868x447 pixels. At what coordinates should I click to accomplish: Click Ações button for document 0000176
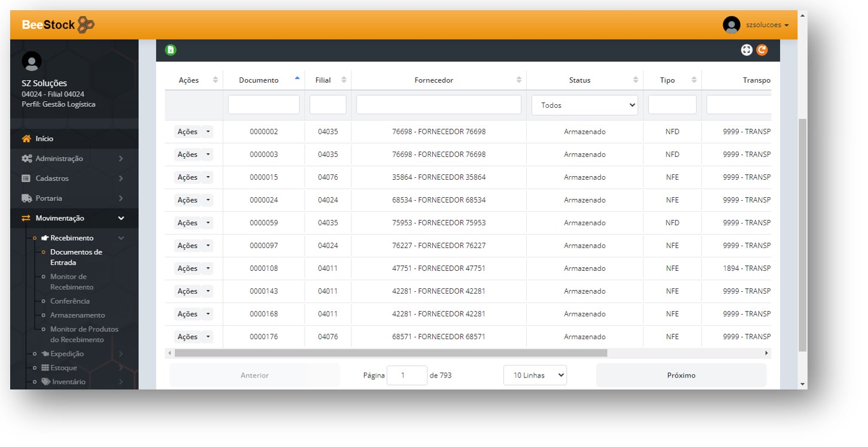pos(187,337)
